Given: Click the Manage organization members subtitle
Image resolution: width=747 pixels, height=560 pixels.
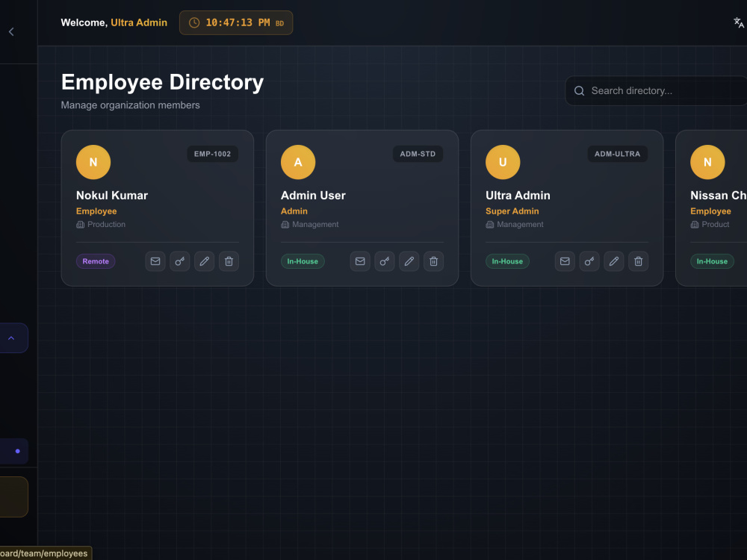Looking at the screenshot, I should [131, 105].
